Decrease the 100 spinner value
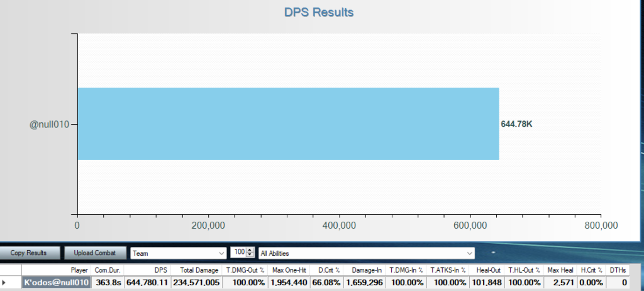Viewport: 644px width, 291px height. click(251, 256)
